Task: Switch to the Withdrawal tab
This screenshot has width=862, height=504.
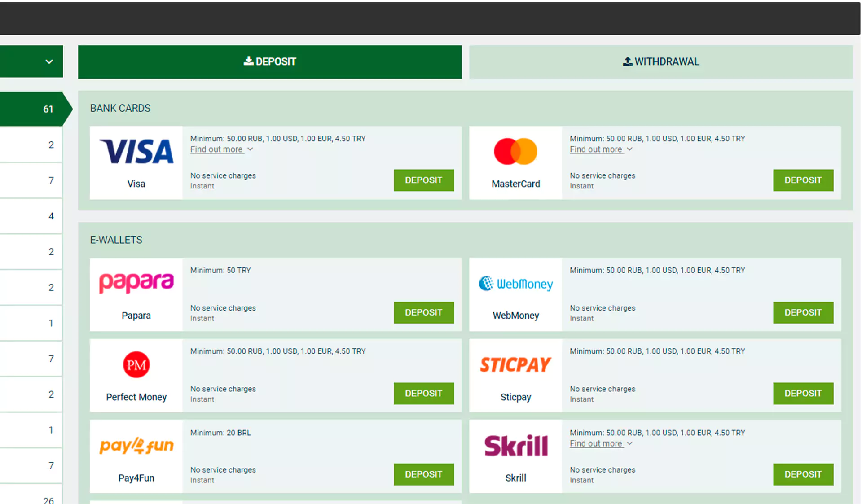Action: [x=661, y=61]
